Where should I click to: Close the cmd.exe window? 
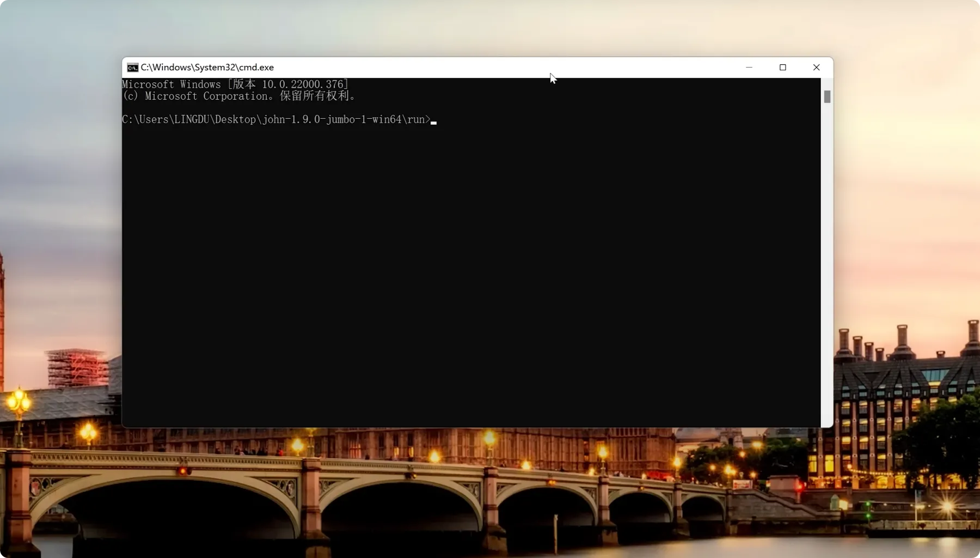816,68
